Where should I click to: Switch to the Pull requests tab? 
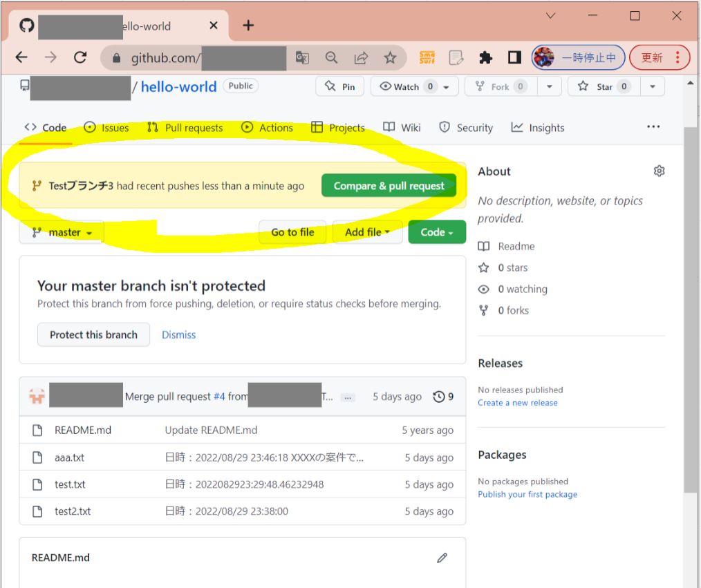coord(185,128)
